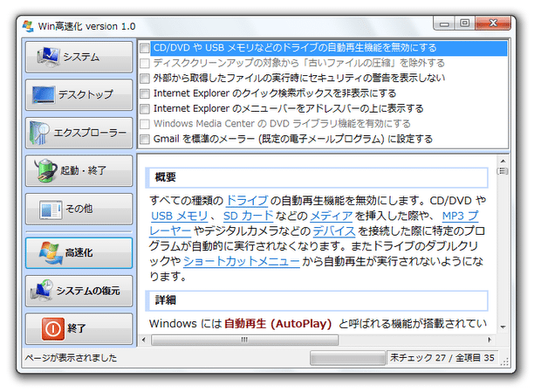
Task: Click the description scroll down arrow
Action: (x=503, y=327)
